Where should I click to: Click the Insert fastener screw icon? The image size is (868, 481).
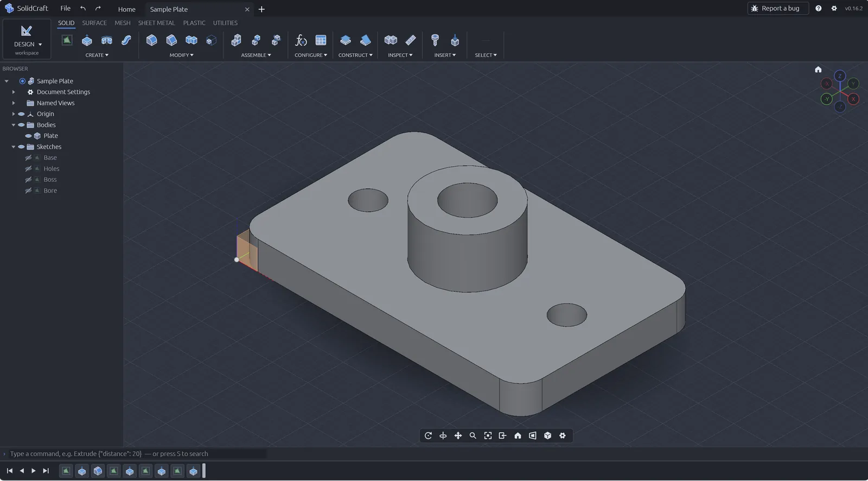(x=435, y=40)
